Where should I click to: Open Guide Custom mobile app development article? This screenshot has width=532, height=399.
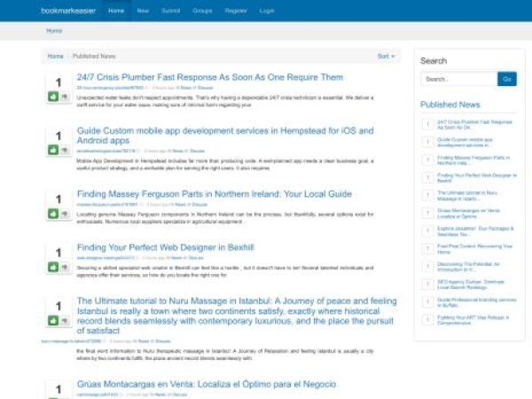pyautogui.click(x=225, y=136)
